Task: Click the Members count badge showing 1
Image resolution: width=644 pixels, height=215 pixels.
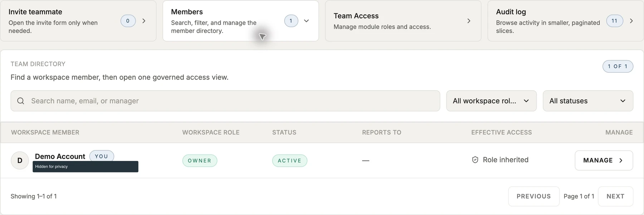Action: [291, 21]
